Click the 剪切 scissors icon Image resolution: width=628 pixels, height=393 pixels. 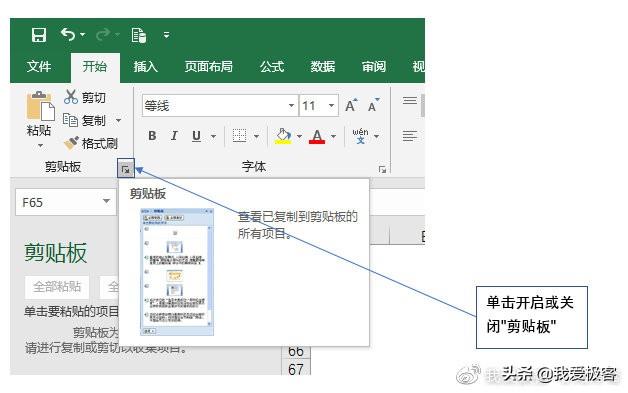pyautogui.click(x=70, y=97)
